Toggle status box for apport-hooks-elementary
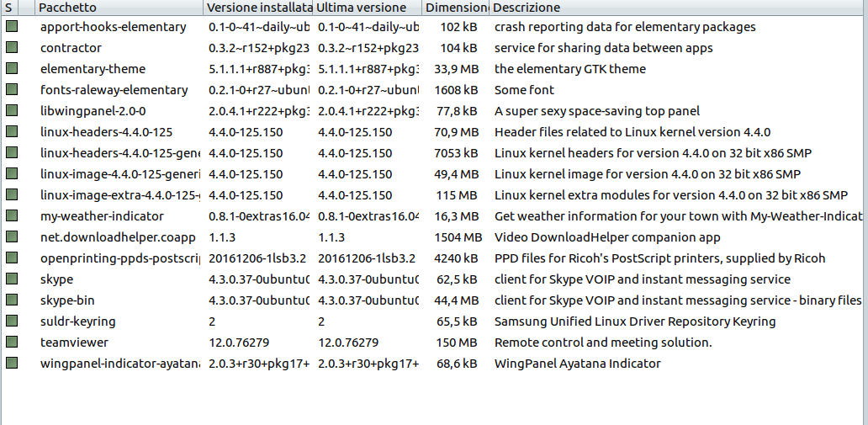This screenshot has width=868, height=425. (12, 26)
